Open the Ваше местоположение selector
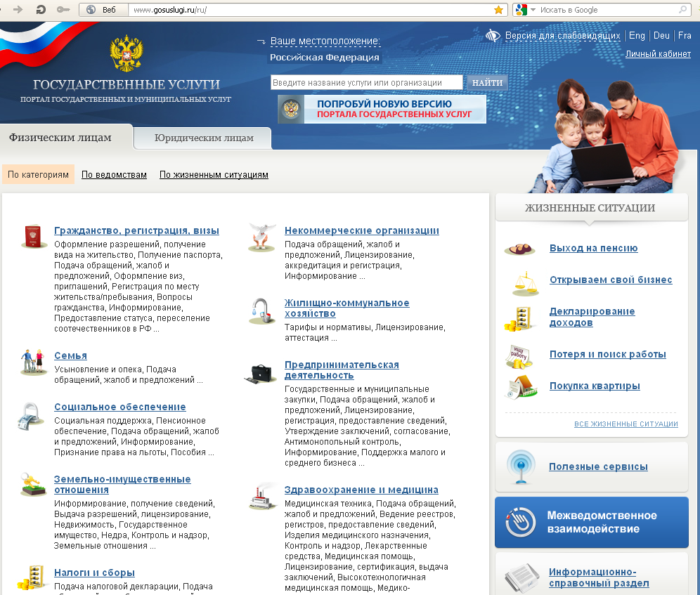The image size is (700, 595). [325, 41]
